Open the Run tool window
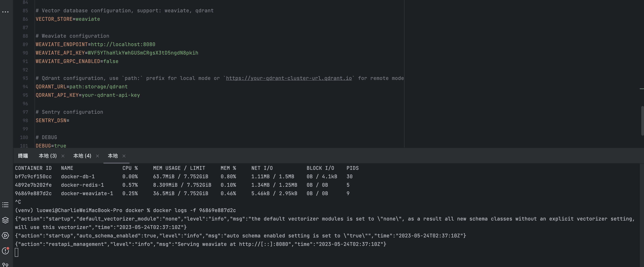644x267 pixels. [x=5, y=236]
